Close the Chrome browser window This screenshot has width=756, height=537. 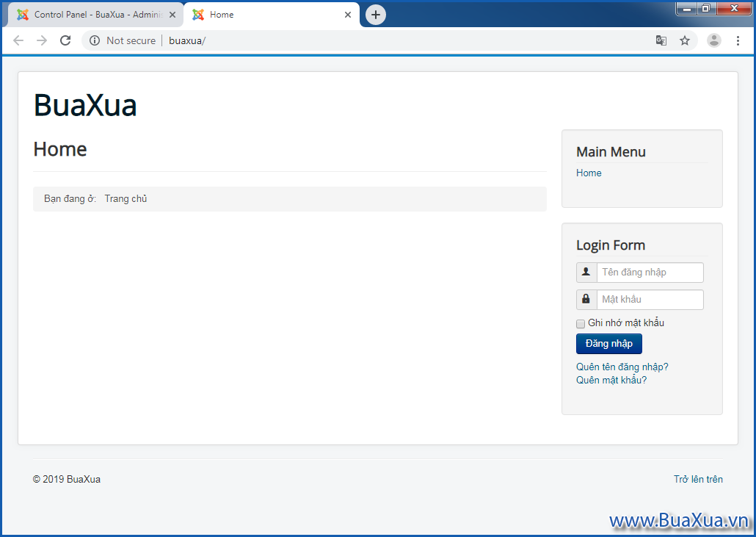click(x=734, y=8)
